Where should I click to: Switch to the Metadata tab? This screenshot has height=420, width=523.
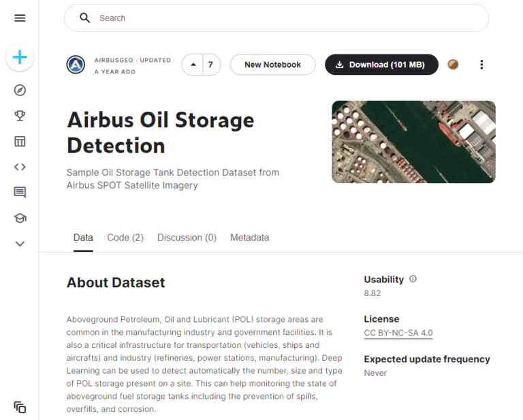(249, 238)
